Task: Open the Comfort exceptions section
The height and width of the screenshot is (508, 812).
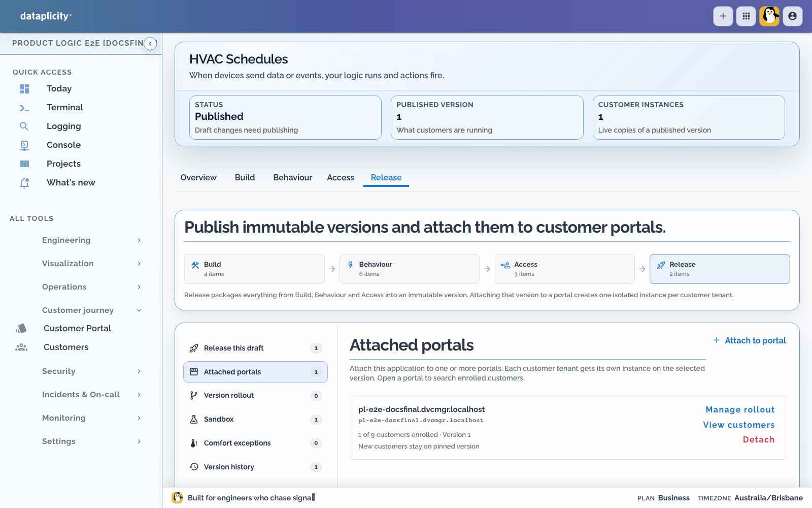Action: click(255, 443)
